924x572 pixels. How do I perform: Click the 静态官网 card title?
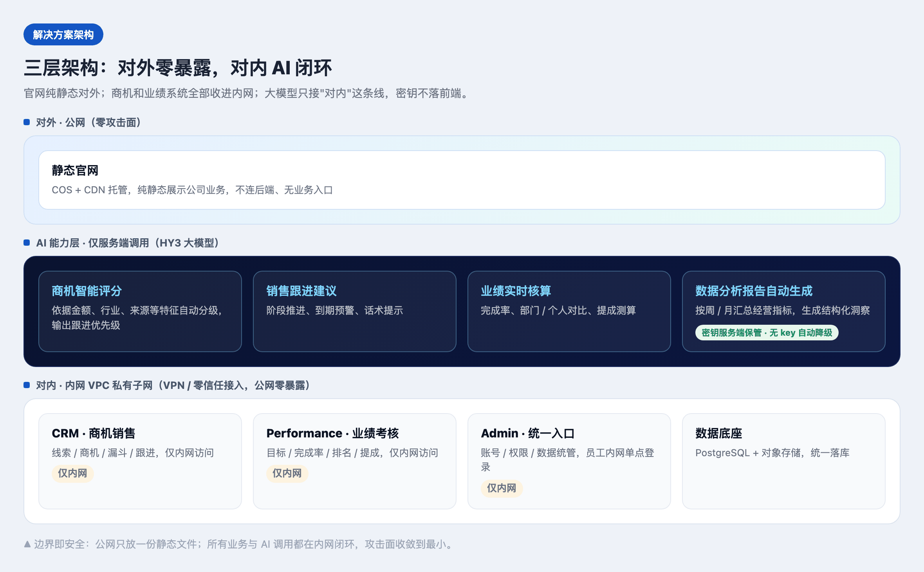75,170
